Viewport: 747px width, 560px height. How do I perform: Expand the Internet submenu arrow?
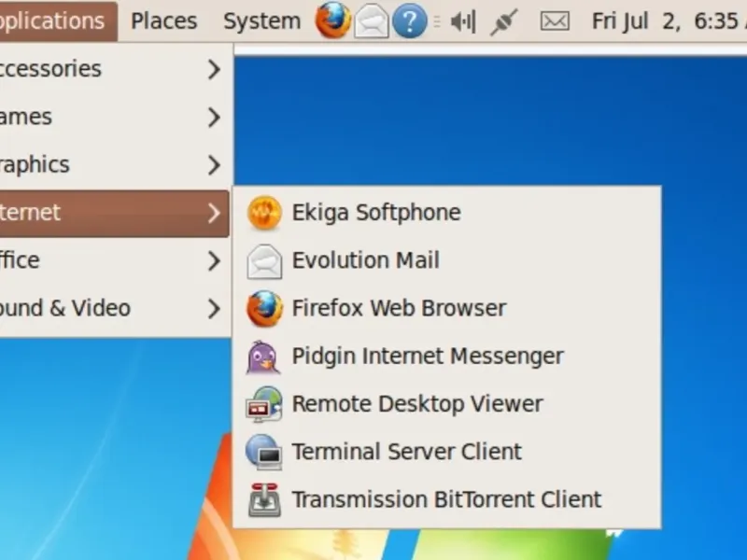coord(215,213)
